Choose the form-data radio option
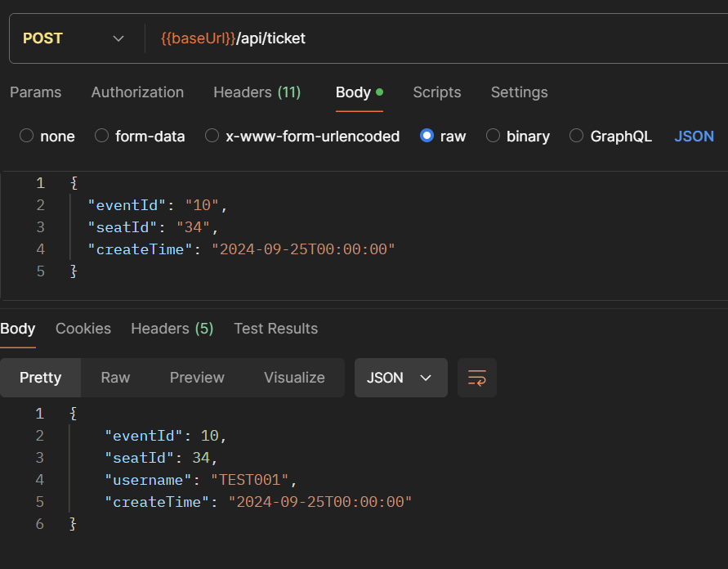 click(x=102, y=137)
